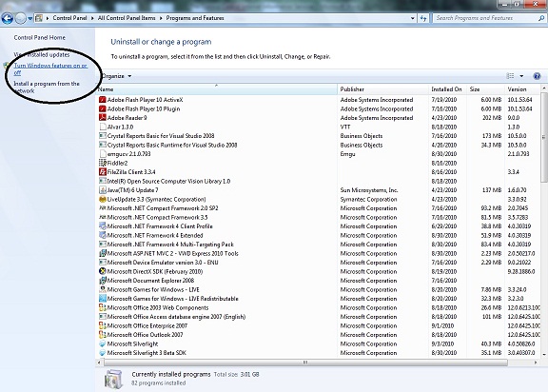Click Microsoft ASP.NET MVC 2 icon
Screen dimensions: 548x392
point(103,253)
